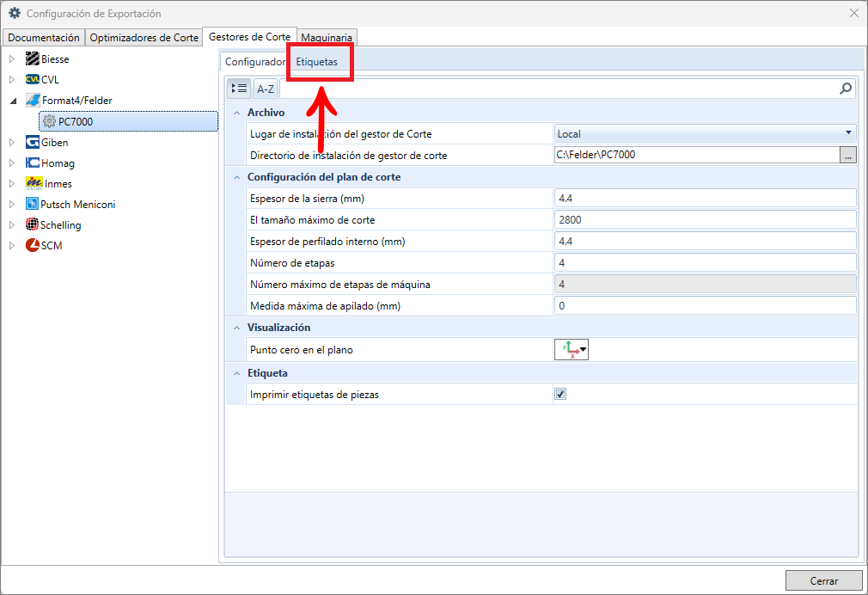Collapse the Archivo section
Image resolution: width=868 pixels, height=595 pixels.
tap(237, 113)
